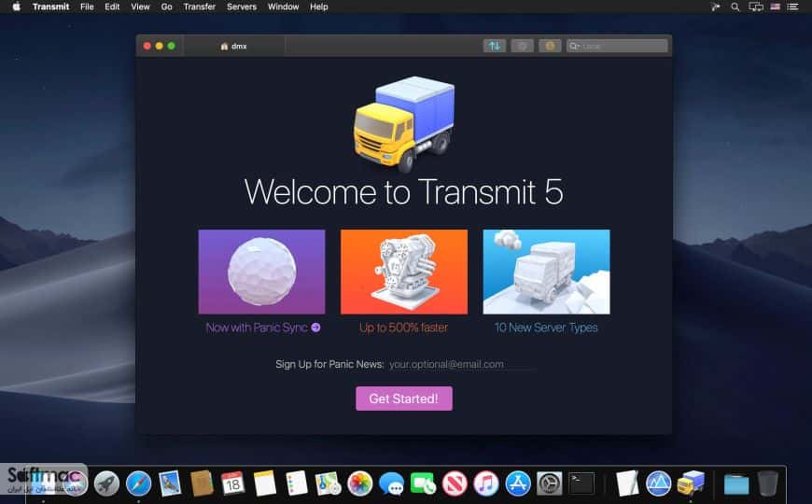Click the Transmit truck icon in Dock
812x504 pixels.
(x=691, y=483)
